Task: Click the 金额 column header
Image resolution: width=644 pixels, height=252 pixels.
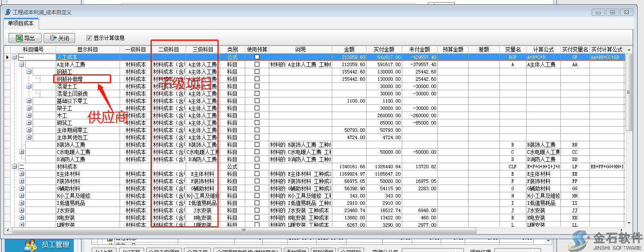Action: coord(349,50)
